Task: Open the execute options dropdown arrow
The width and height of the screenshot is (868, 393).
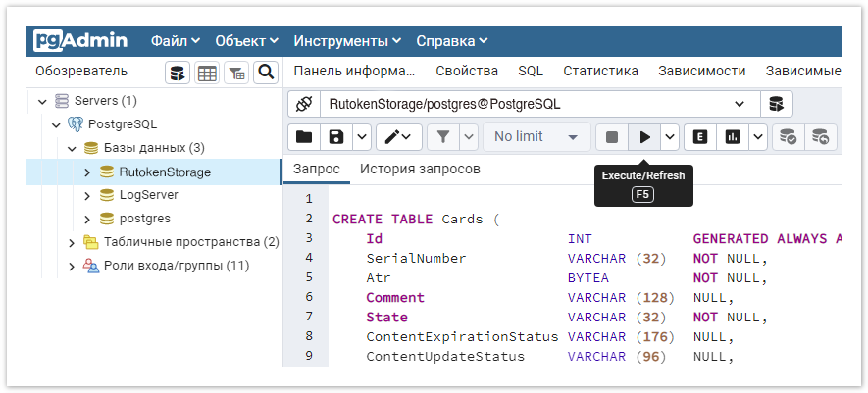Action: click(670, 137)
